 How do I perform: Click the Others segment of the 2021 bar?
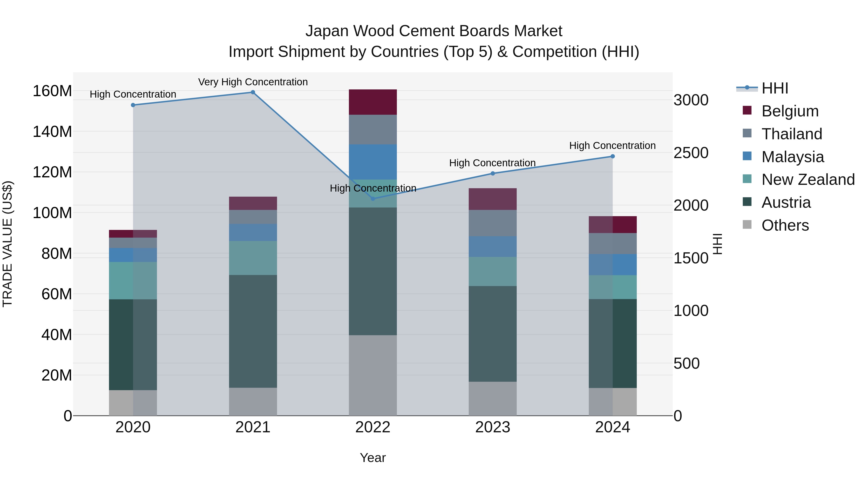[x=253, y=402]
